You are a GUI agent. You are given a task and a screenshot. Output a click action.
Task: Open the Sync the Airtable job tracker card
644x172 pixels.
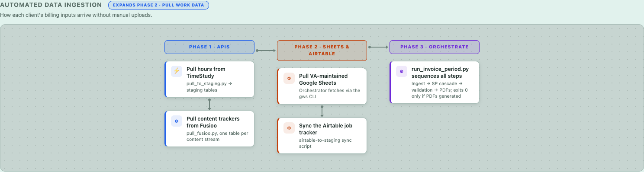tap(322, 136)
